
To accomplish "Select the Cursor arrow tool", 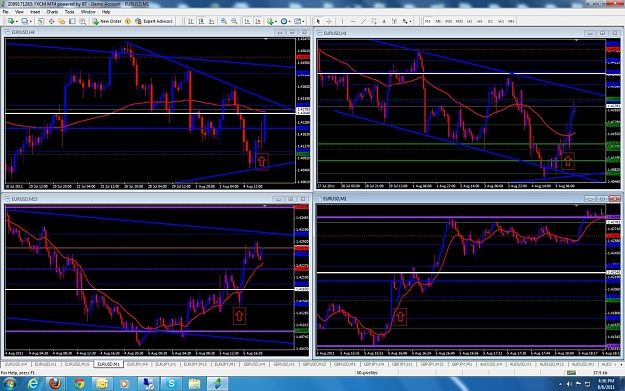I will [x=318, y=21].
